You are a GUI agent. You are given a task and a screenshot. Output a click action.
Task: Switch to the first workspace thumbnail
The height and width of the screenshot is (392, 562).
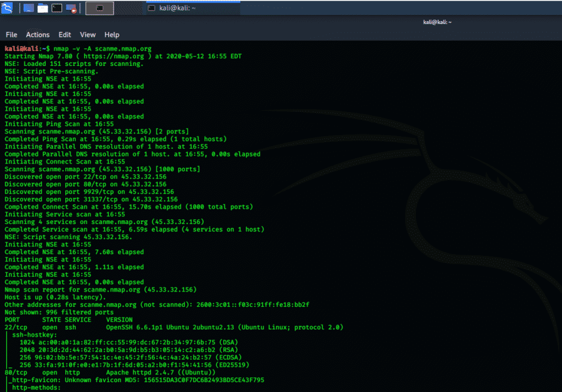pos(100,8)
